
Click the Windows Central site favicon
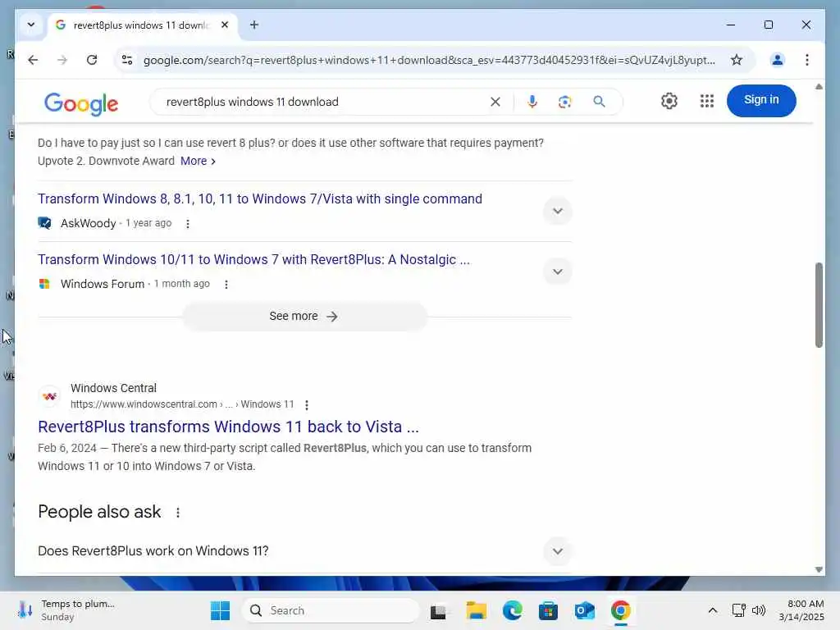50,396
